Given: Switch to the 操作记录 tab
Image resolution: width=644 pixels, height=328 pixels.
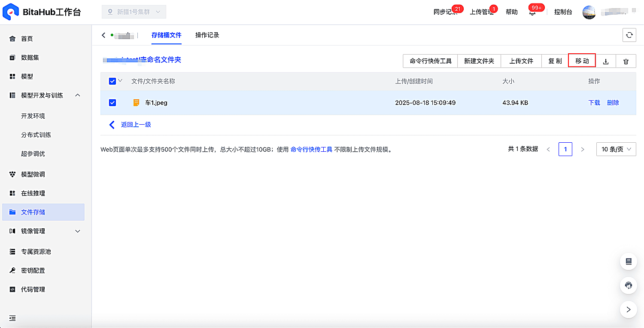Looking at the screenshot, I should coord(207,35).
